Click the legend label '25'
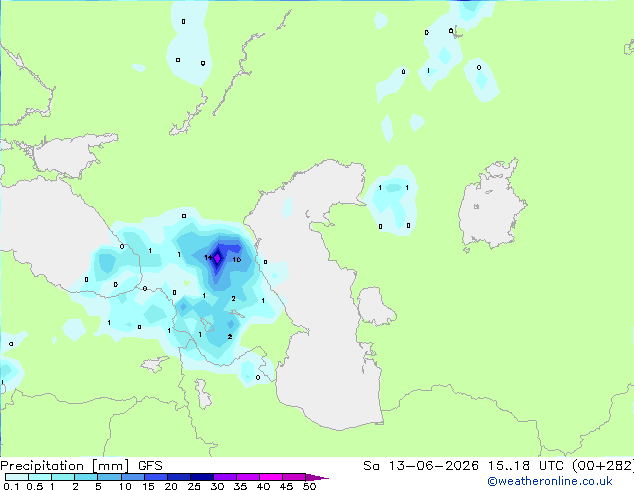The width and height of the screenshot is (634, 490). (x=194, y=486)
